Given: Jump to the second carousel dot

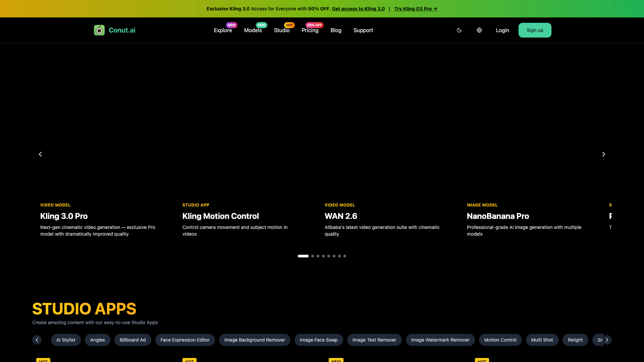Looking at the screenshot, I should (313, 256).
